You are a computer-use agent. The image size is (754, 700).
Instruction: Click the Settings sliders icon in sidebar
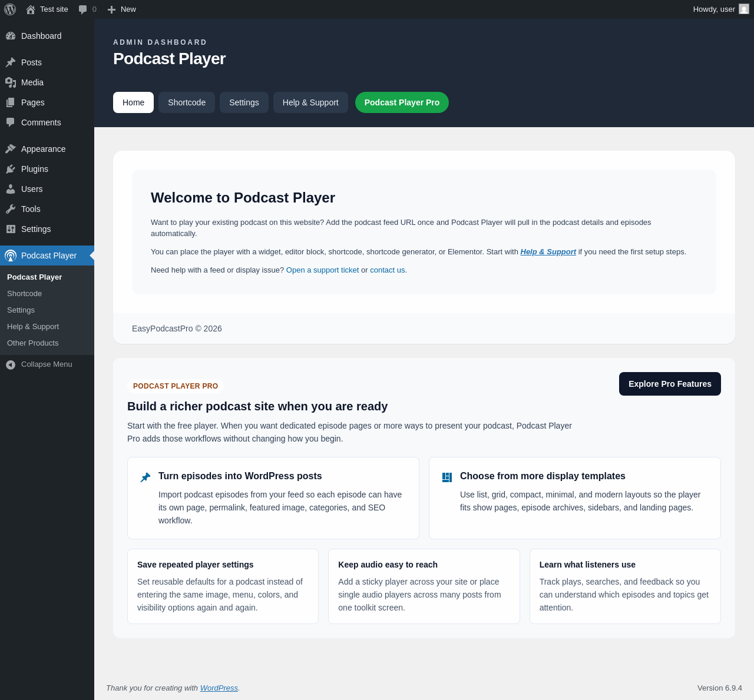click(11, 229)
